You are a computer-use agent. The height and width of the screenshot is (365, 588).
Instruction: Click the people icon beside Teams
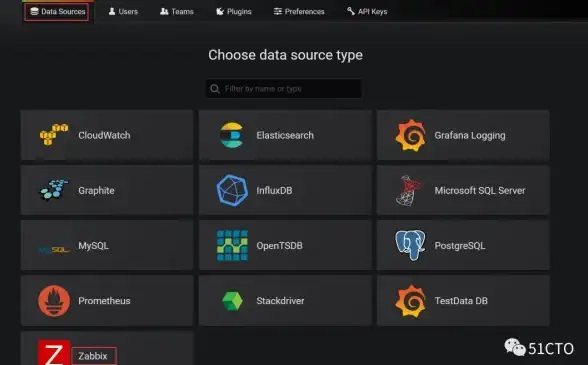[x=164, y=11]
